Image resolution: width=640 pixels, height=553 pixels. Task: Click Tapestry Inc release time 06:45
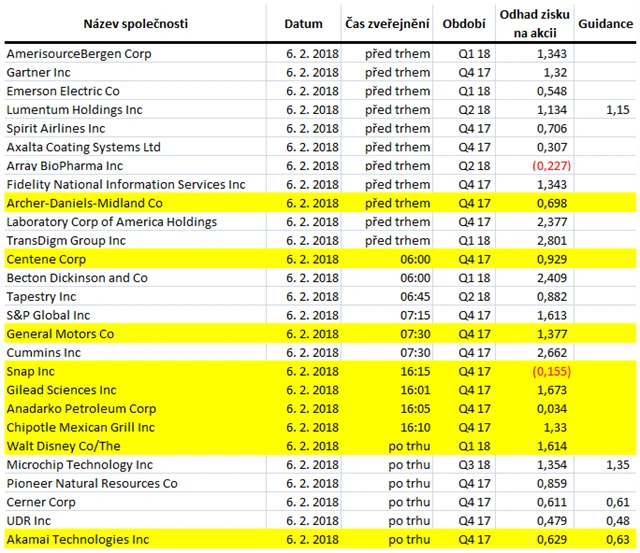coord(415,297)
